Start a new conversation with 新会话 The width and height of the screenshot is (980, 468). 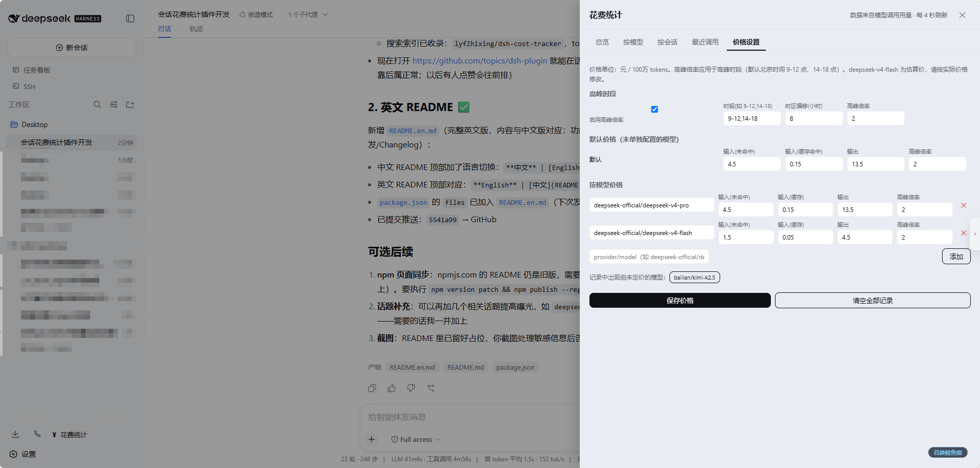coord(72,48)
